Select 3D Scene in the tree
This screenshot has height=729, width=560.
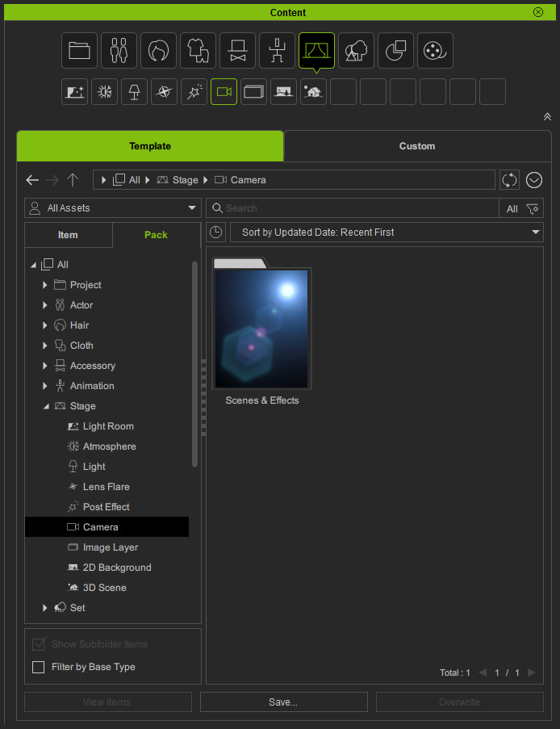(105, 588)
